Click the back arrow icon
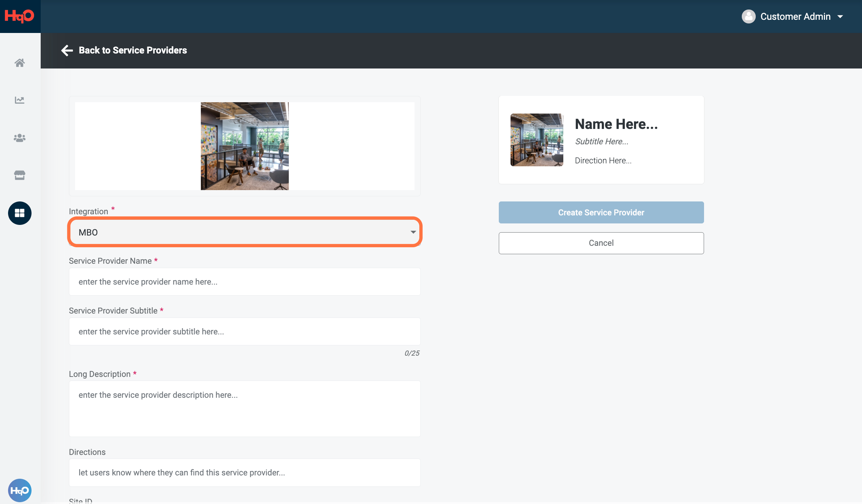The height and width of the screenshot is (504, 862). [x=67, y=50]
